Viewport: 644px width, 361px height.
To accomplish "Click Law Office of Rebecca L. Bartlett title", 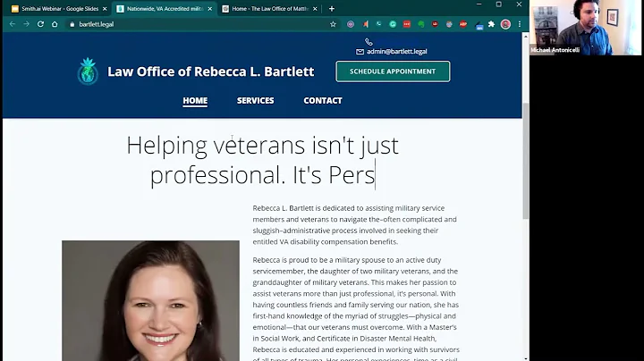I will click(211, 71).
